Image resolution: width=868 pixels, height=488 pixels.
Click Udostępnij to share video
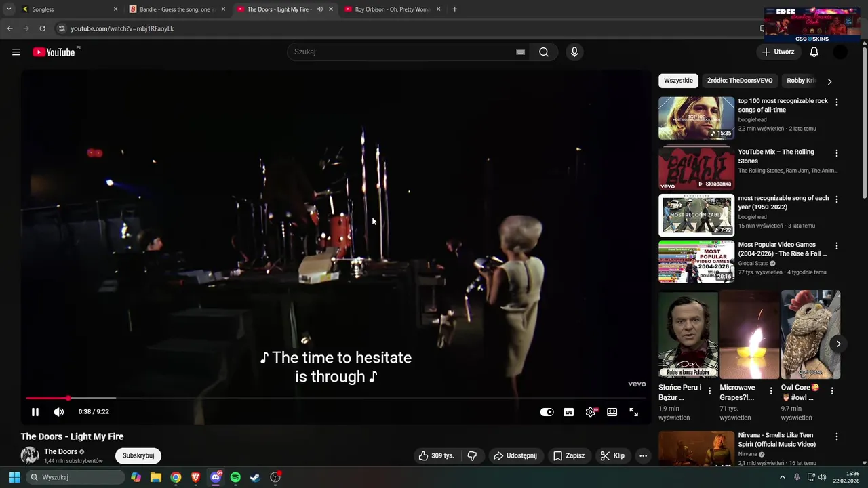(515, 456)
